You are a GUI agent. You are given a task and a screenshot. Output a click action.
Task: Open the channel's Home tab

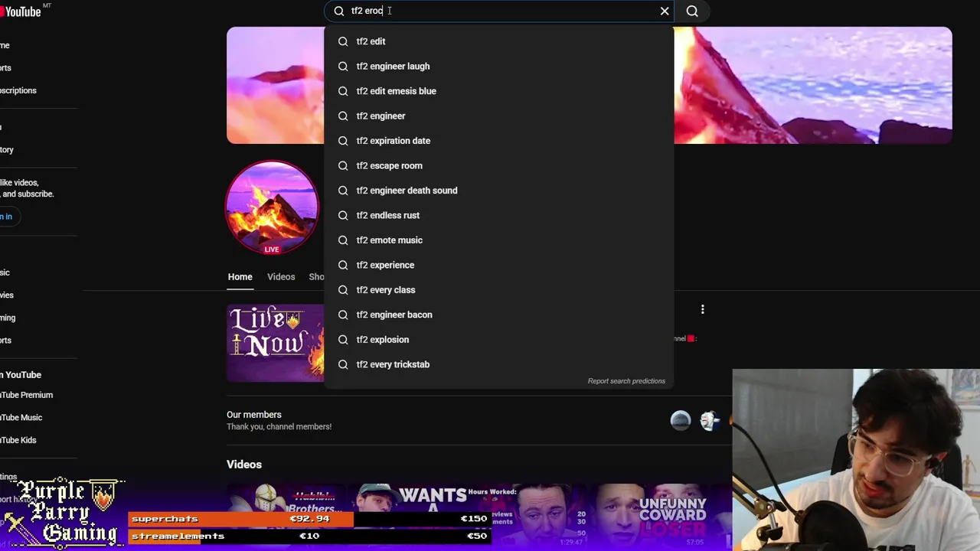[x=240, y=277]
